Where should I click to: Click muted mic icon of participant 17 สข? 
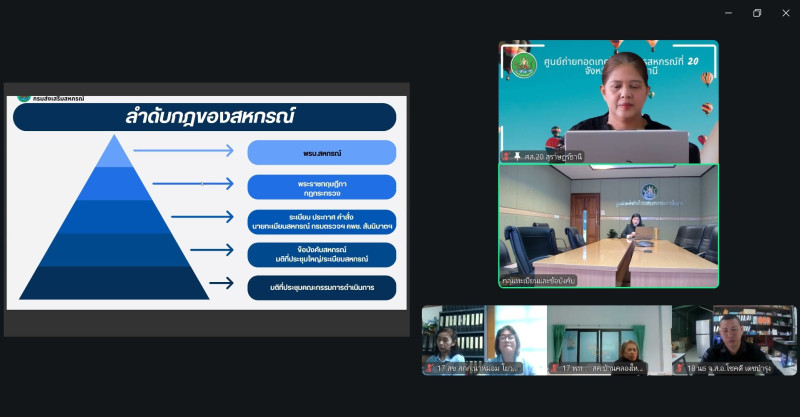pos(428,368)
